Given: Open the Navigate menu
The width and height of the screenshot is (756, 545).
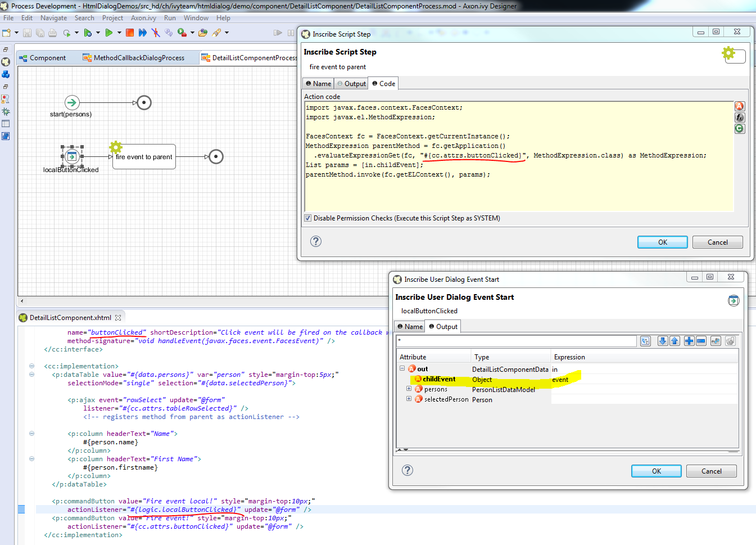Looking at the screenshot, I should point(53,18).
